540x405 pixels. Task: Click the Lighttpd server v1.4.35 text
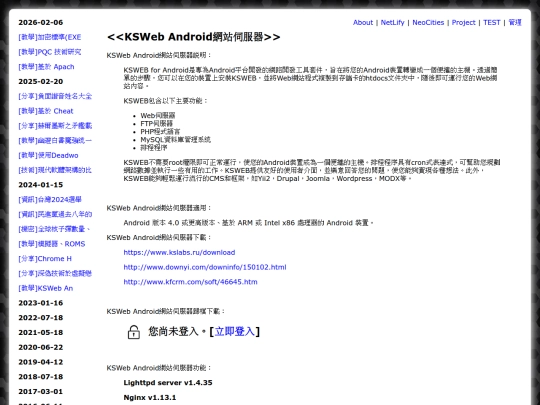[x=168, y=383]
